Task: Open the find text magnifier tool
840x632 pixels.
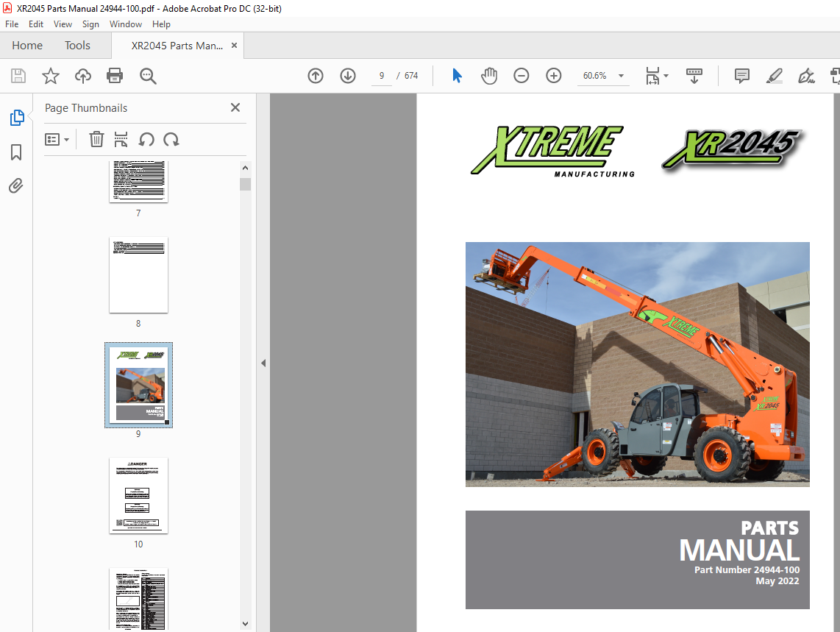Action: 148,76
